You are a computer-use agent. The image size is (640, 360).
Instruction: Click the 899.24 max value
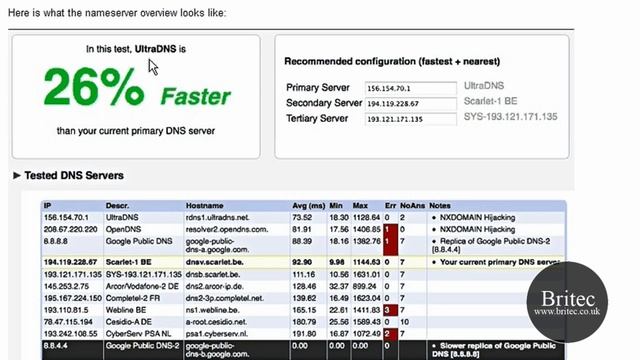pyautogui.click(x=364, y=287)
